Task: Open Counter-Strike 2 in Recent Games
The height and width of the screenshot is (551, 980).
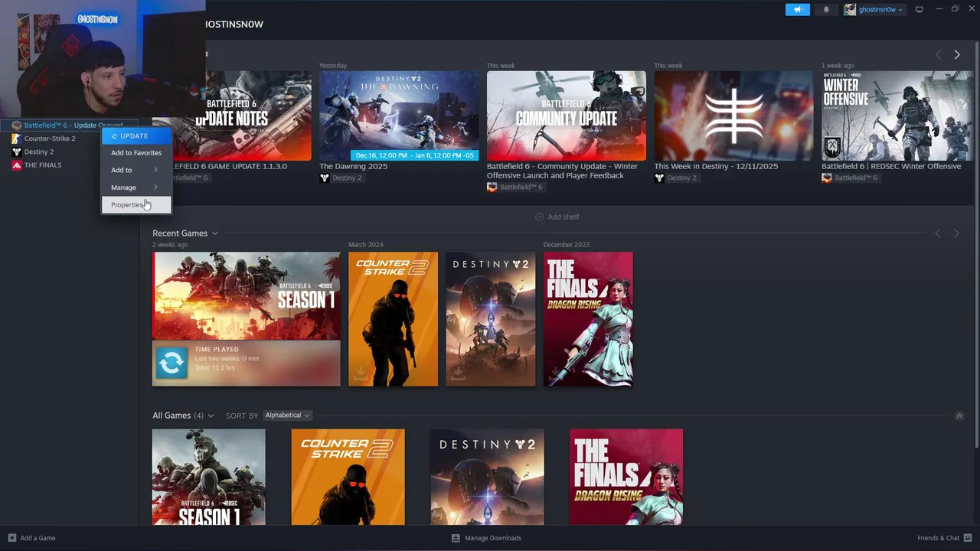Action: point(393,319)
